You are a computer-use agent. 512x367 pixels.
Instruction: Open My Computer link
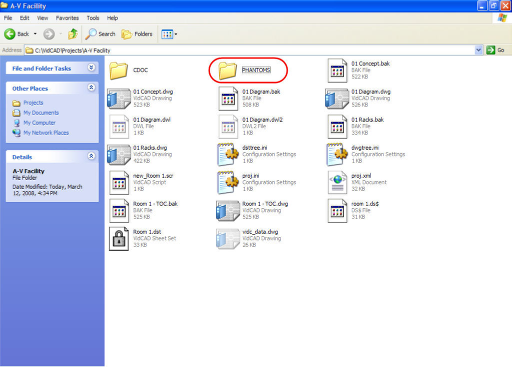click(39, 123)
